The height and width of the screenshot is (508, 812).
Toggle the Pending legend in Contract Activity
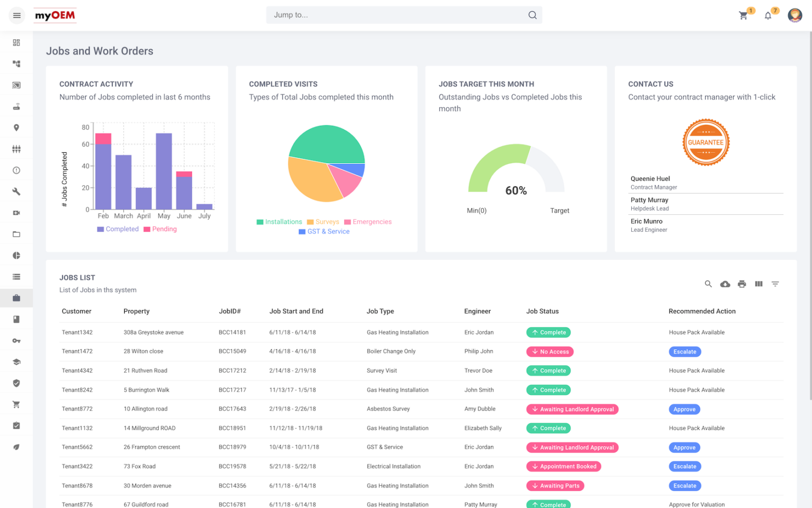coord(160,229)
